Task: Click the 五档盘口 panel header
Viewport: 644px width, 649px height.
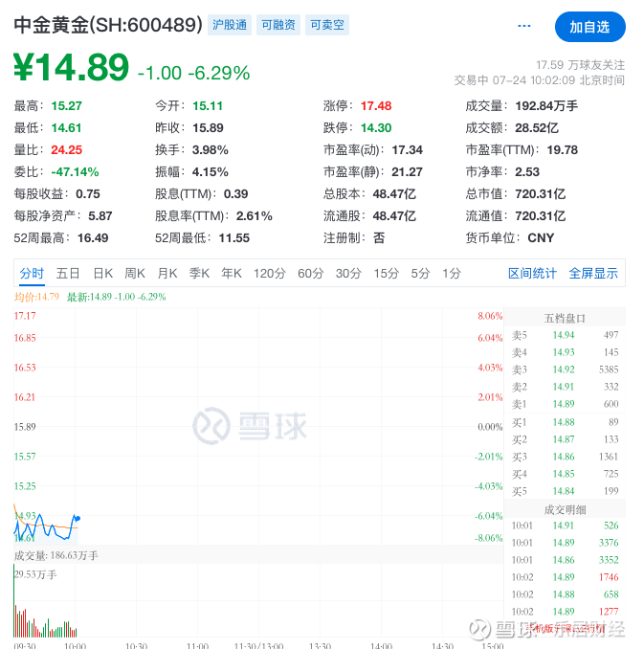Action: tap(565, 318)
